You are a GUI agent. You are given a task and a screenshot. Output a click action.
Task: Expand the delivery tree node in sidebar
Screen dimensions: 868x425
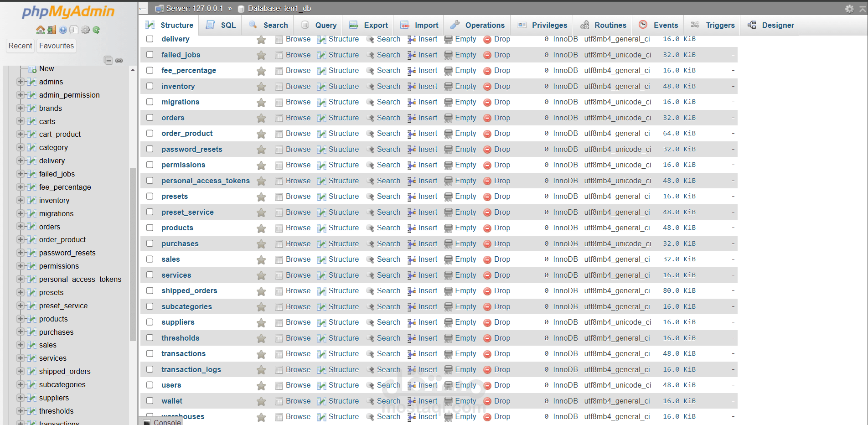(20, 161)
